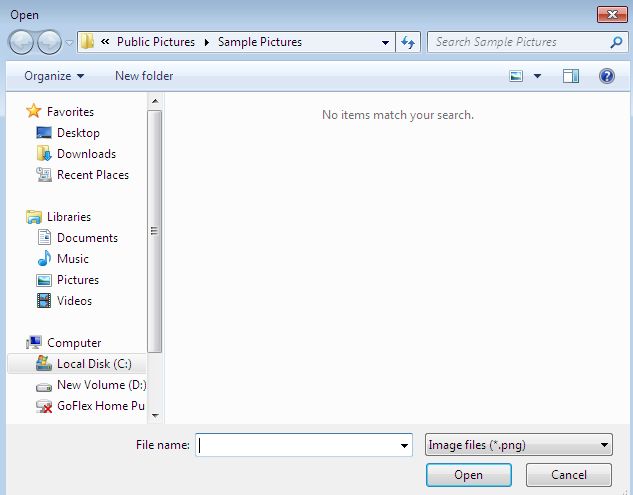Click the Documents library icon
Image resolution: width=633 pixels, height=495 pixels.
pyautogui.click(x=44, y=237)
